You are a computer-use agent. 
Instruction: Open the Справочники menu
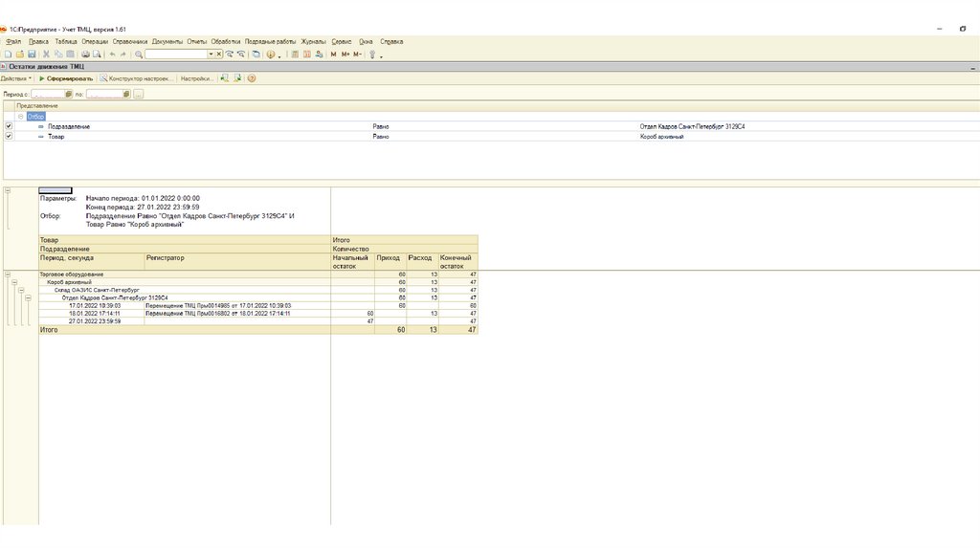click(x=129, y=42)
